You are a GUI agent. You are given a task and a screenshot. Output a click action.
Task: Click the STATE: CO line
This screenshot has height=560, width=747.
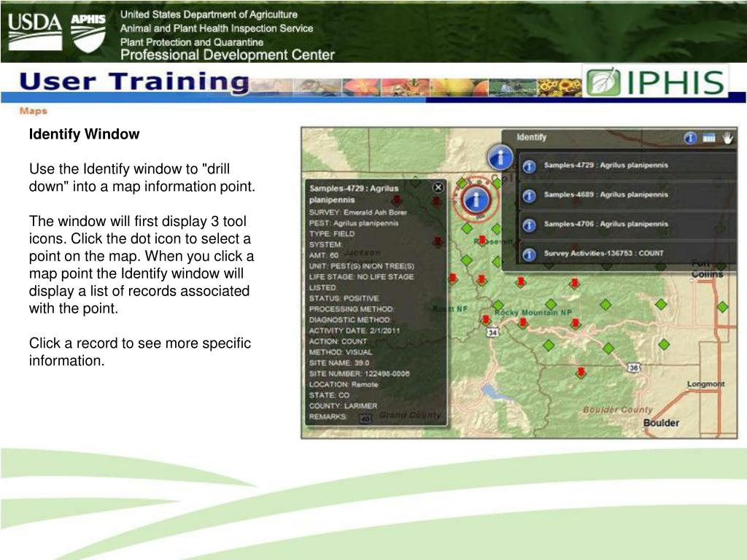coord(329,395)
